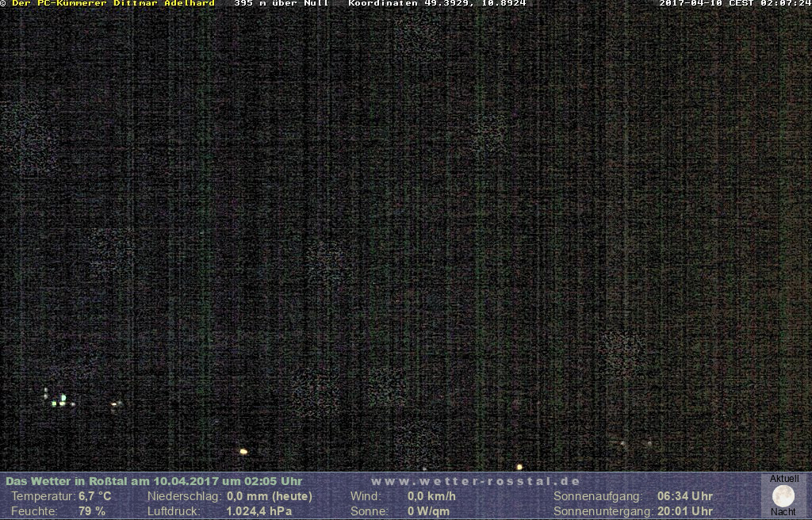This screenshot has height=520, width=812.
Task: Click the "Luftdruck:" label
Action: coord(174,511)
